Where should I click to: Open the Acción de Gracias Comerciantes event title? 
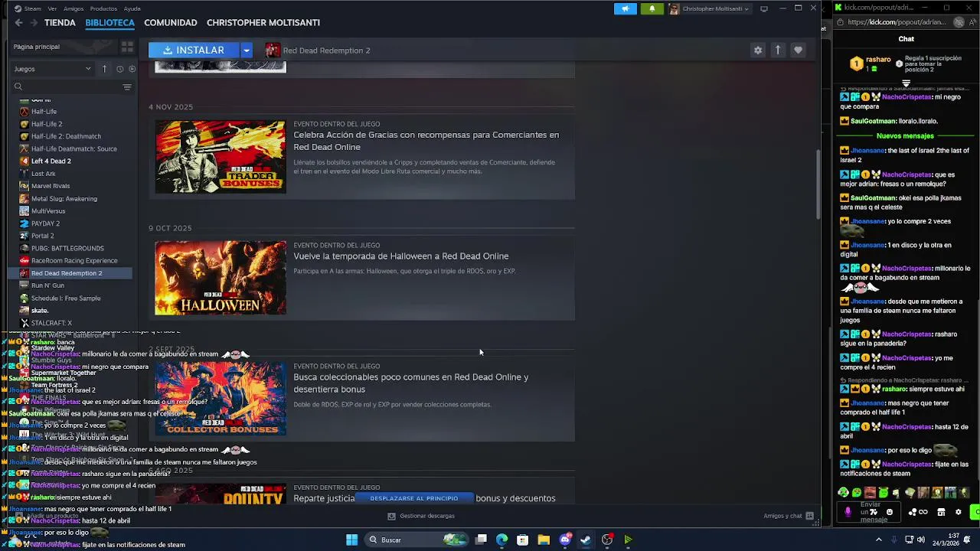426,141
